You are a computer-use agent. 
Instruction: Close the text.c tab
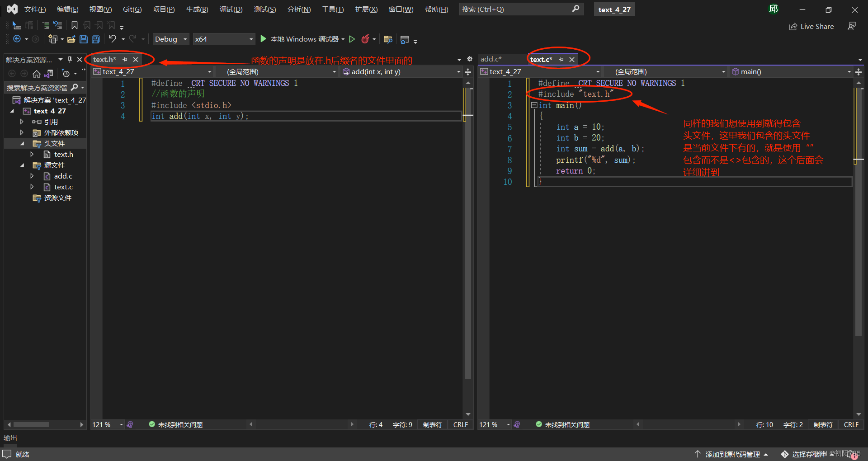[572, 59]
